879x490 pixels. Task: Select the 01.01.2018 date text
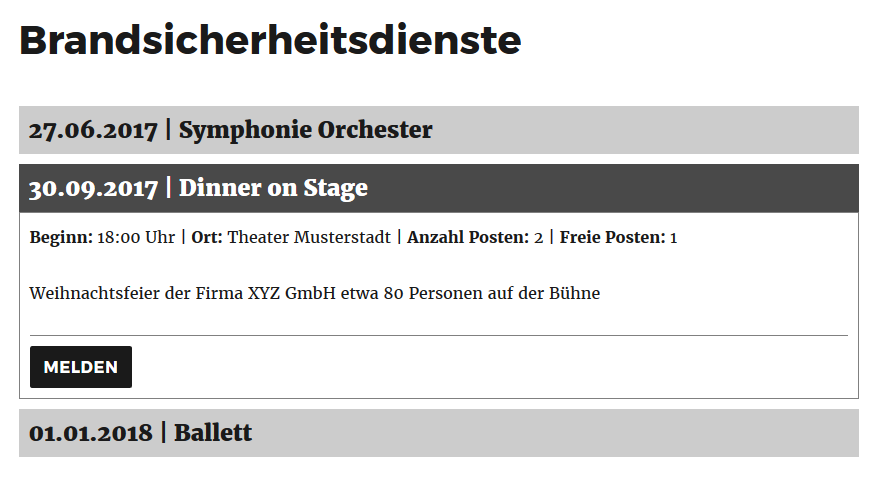pyautogui.click(x=91, y=433)
